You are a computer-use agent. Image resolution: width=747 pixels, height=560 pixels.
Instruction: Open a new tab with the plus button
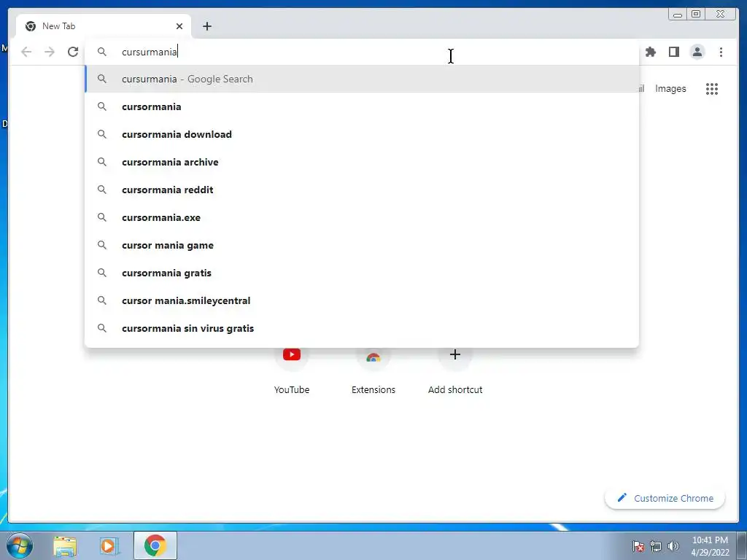coord(206,26)
